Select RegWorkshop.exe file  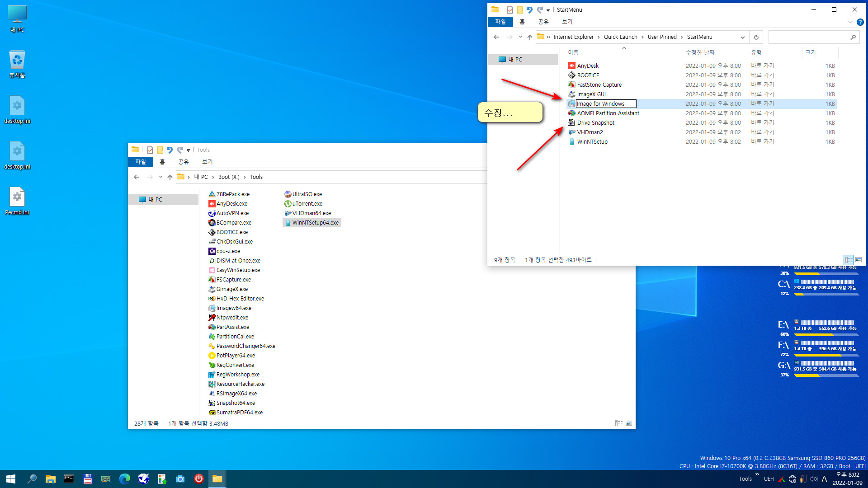pyautogui.click(x=237, y=374)
